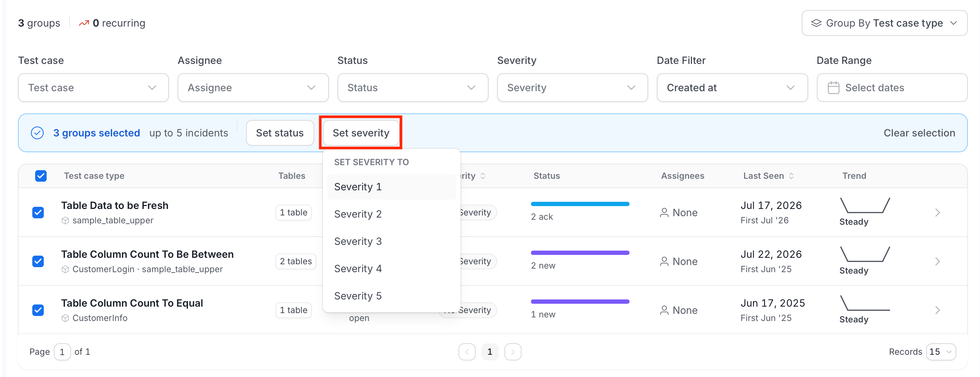Open Table Data to be Fresh row chevron

[937, 213]
